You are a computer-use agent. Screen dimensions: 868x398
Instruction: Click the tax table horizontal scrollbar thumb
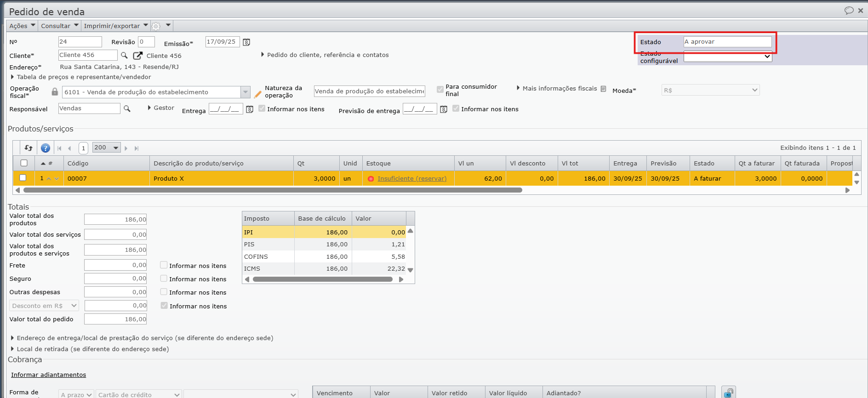click(323, 279)
